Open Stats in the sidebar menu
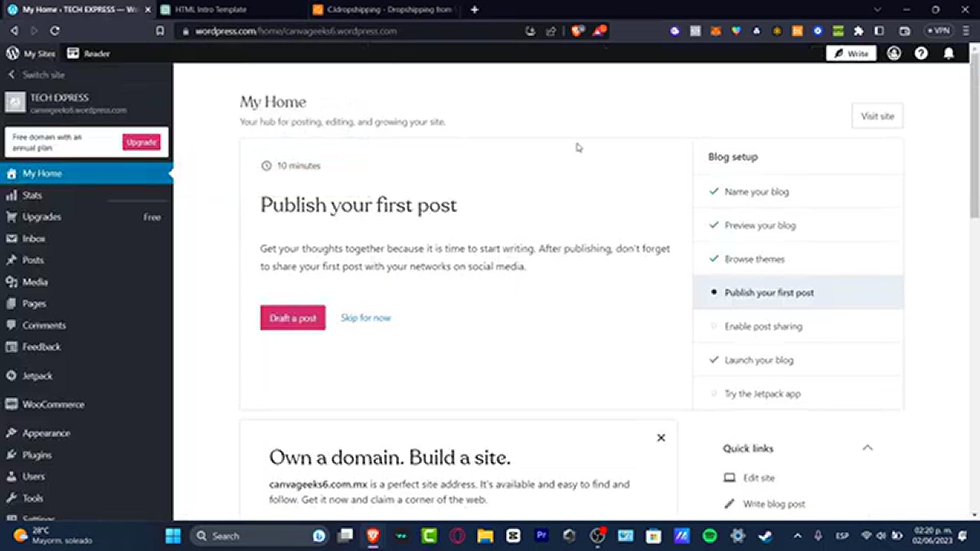This screenshot has height=551, width=980. point(32,195)
